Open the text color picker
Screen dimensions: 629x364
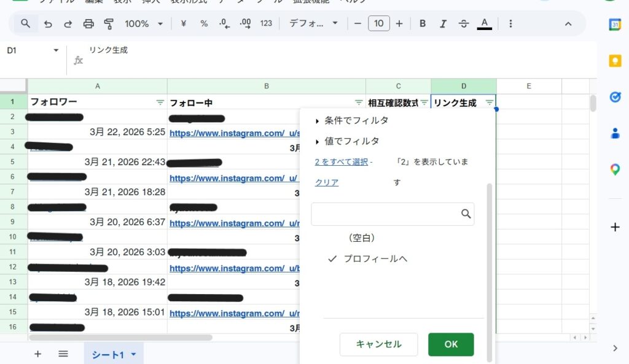(485, 24)
